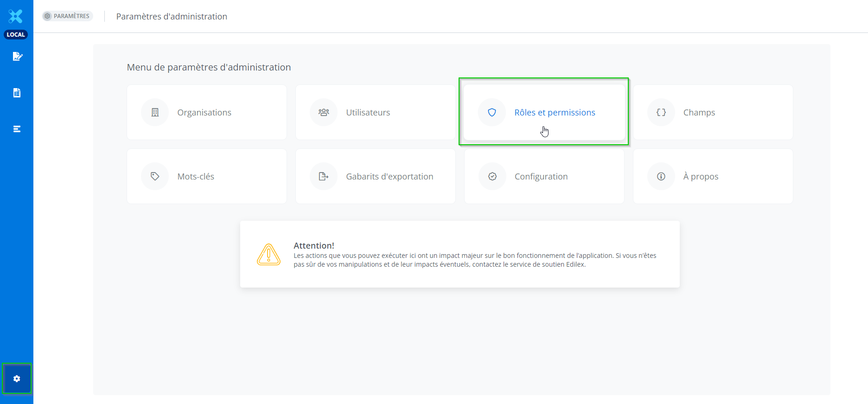Click the PARAMÈTRES breadcrumb chip
This screenshot has height=404, width=868.
tap(68, 16)
